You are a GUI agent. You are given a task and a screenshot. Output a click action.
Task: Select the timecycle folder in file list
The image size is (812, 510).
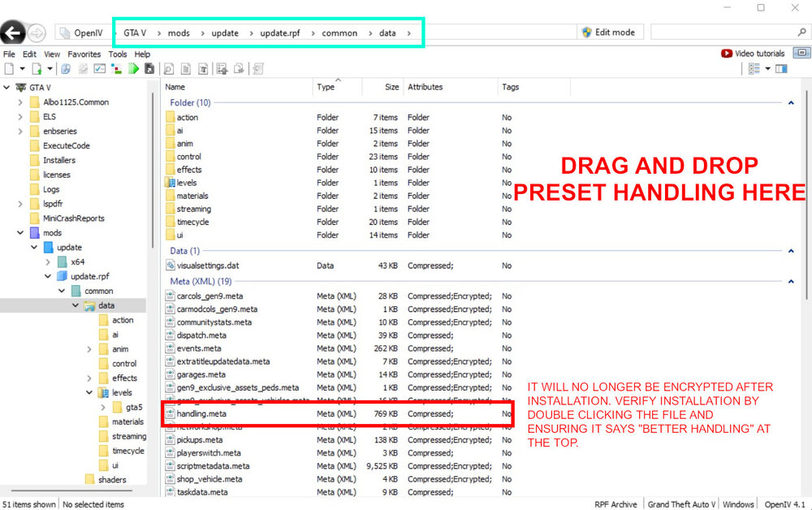pyautogui.click(x=192, y=223)
